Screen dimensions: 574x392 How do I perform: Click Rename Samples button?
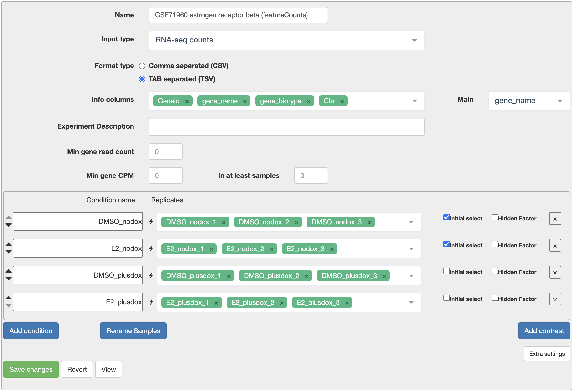pos(133,331)
